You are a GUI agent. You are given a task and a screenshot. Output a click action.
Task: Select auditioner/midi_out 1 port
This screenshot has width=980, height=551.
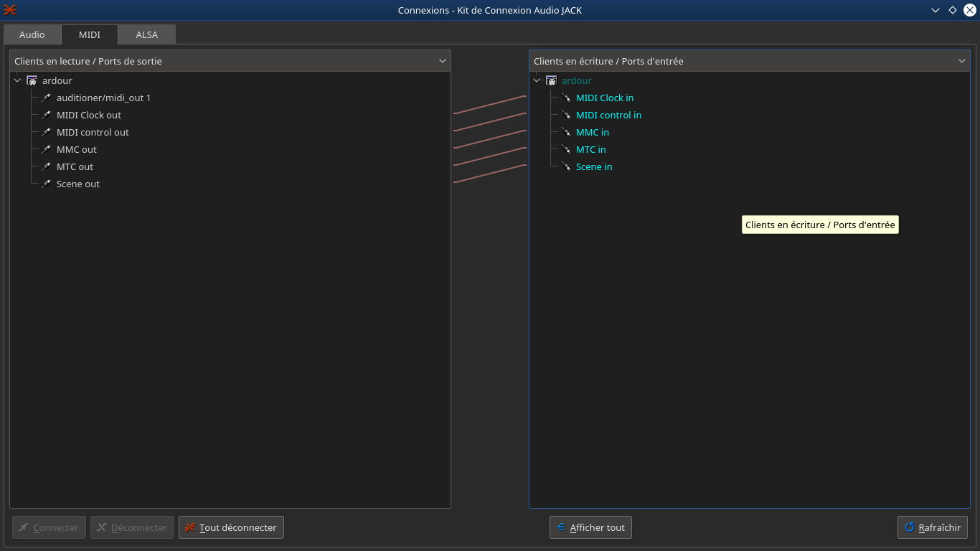point(230,98)
